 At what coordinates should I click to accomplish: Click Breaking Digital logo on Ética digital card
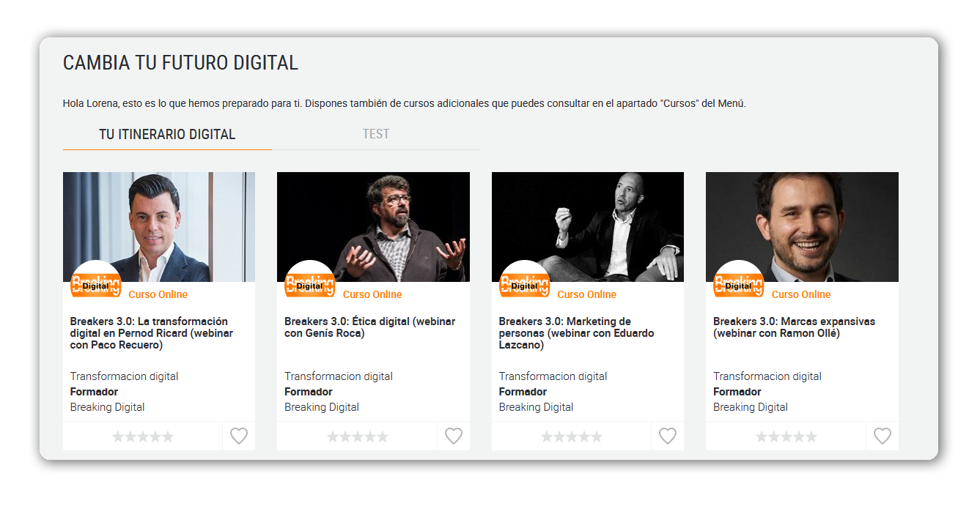(x=310, y=285)
